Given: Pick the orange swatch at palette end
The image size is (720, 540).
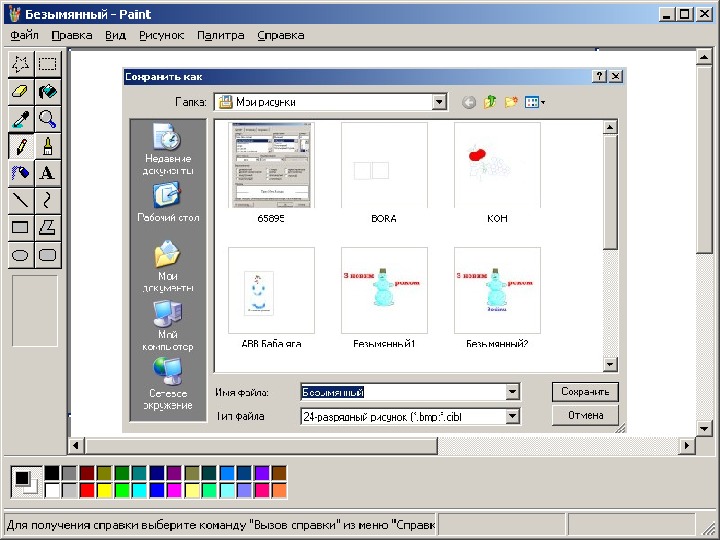Looking at the screenshot, I should click(279, 490).
